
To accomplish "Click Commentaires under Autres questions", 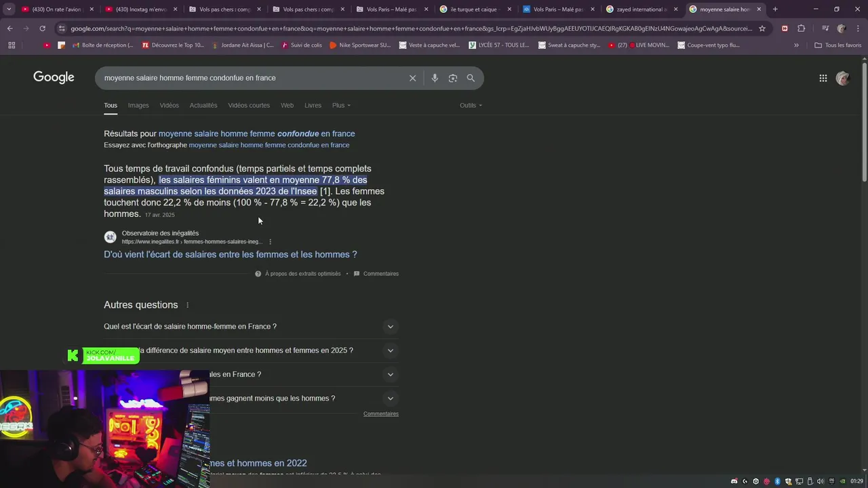I will pos(380,413).
